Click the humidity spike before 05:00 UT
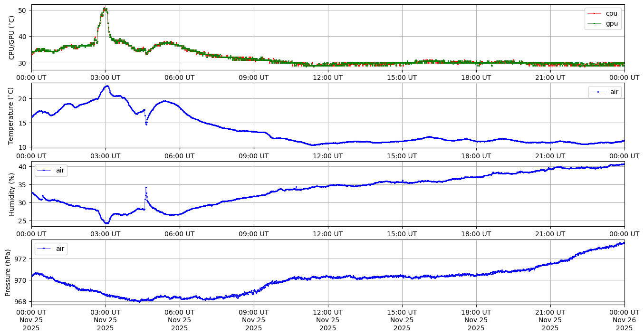The width and height of the screenshot is (644, 336). point(146,188)
